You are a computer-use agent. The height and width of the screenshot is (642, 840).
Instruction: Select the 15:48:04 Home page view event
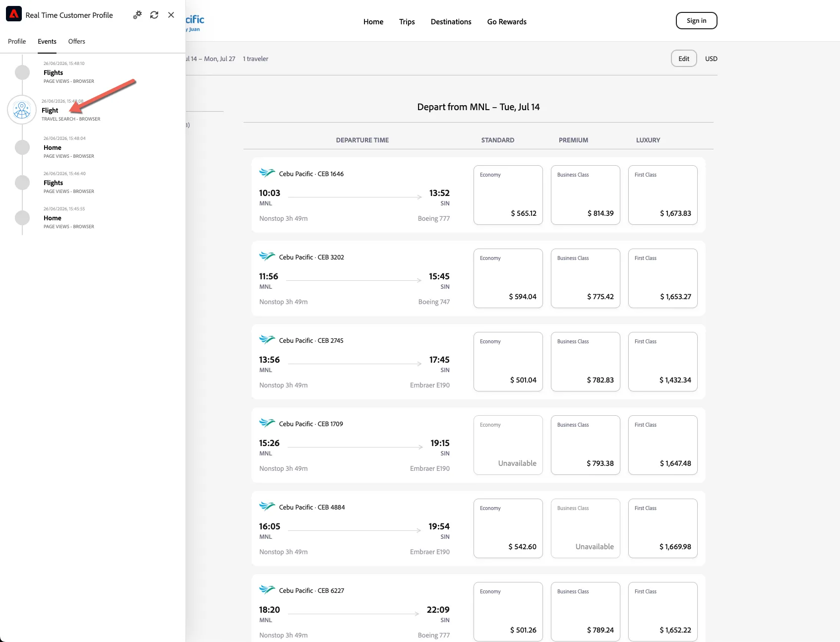point(69,147)
